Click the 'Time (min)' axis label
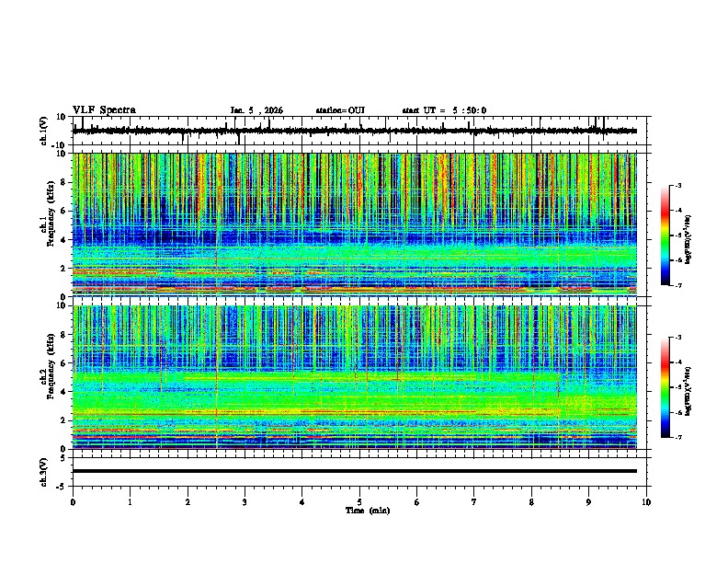Screen dimensions: 728x563 click(368, 511)
